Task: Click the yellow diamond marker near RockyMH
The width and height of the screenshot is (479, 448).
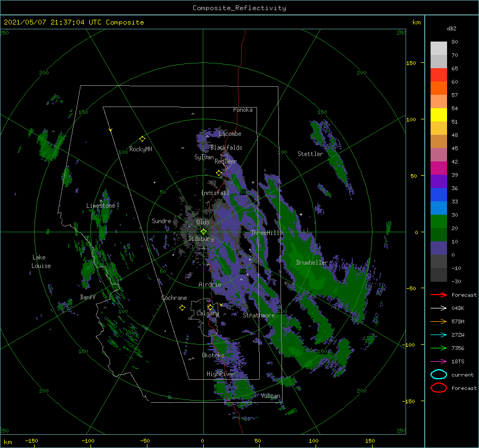Action: pyautogui.click(x=142, y=139)
